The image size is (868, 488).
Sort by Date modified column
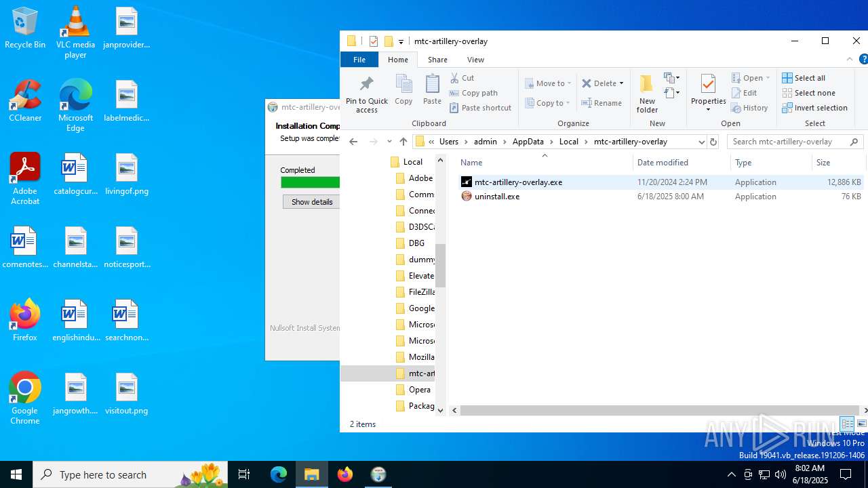682,163
